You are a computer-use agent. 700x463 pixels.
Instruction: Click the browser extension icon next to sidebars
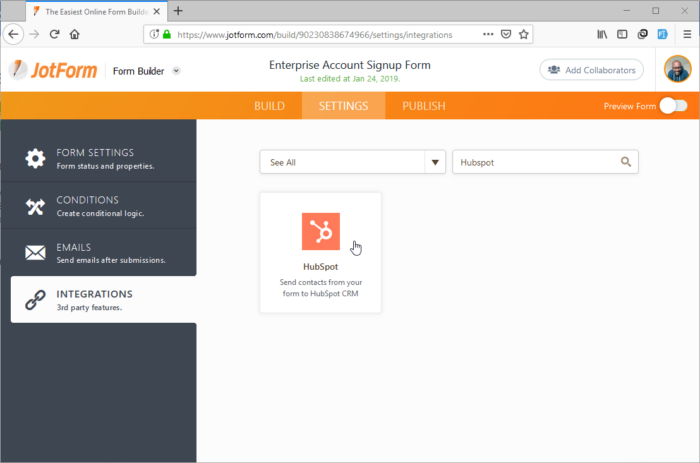(x=642, y=34)
